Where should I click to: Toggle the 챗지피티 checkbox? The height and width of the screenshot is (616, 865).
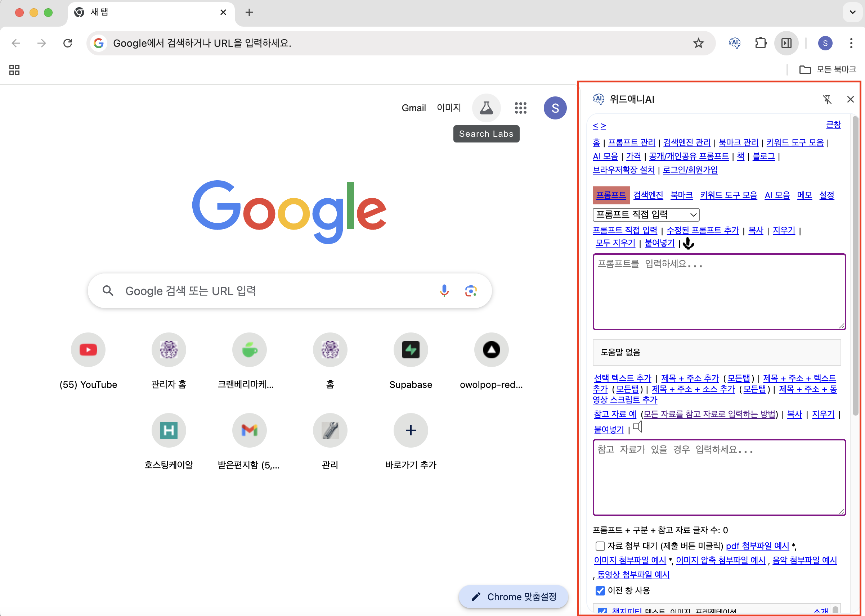click(602, 611)
